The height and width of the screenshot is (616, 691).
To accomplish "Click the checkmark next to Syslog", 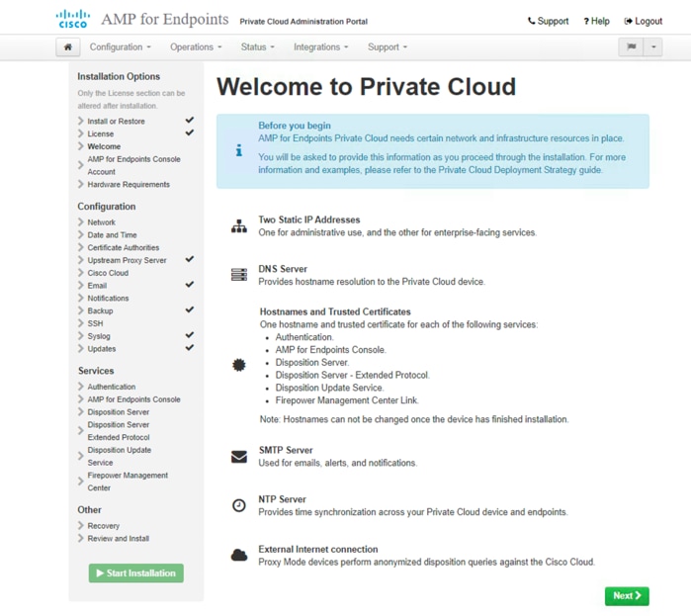I will pyautogui.click(x=190, y=335).
